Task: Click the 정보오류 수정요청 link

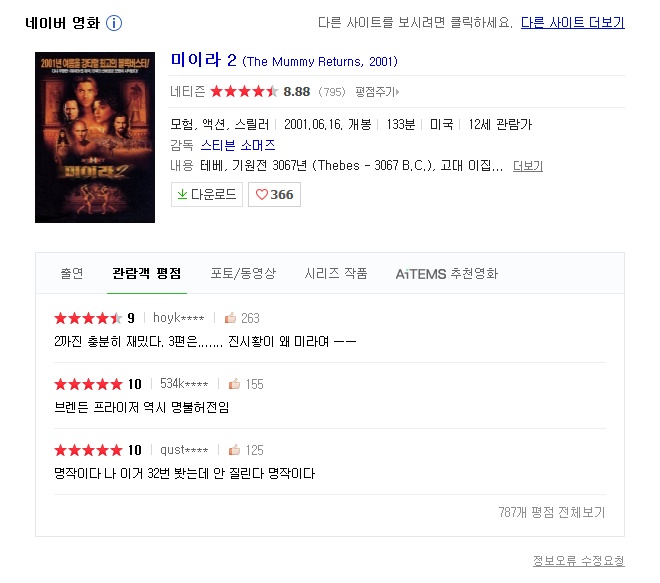Action: coord(578,561)
